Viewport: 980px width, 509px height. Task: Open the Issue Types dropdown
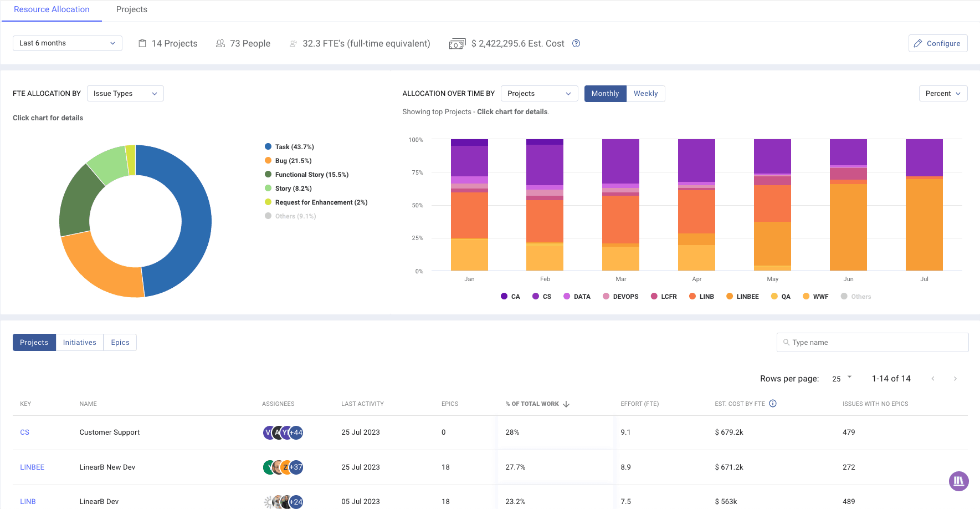click(125, 94)
